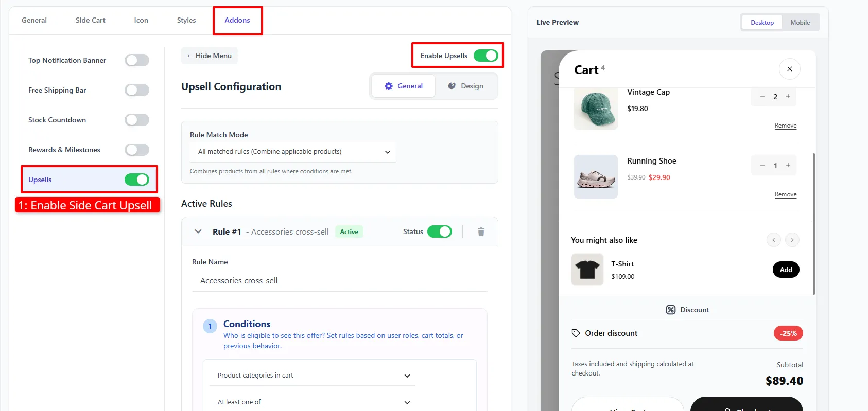This screenshot has width=868, height=411.
Task: Click the Upsells sidebar label
Action: [40, 180]
